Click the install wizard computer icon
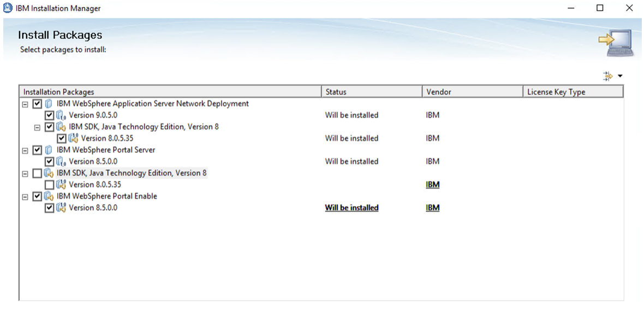The height and width of the screenshot is (317, 644). 615,42
